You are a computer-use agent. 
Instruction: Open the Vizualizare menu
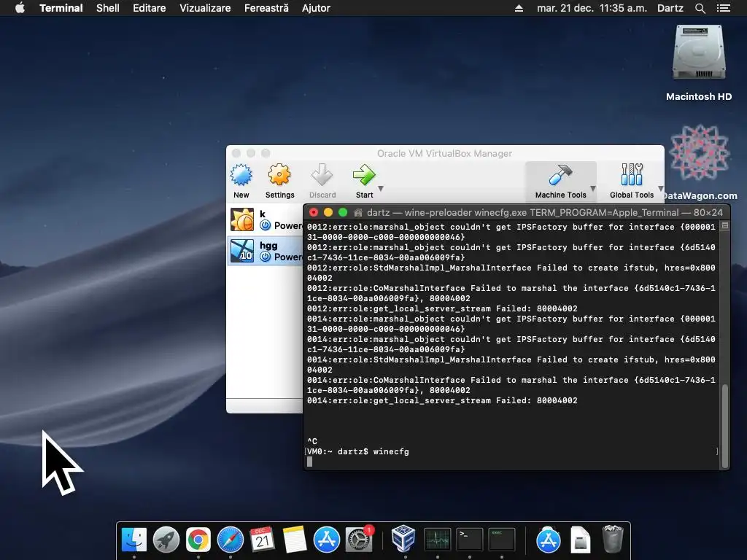click(x=205, y=8)
